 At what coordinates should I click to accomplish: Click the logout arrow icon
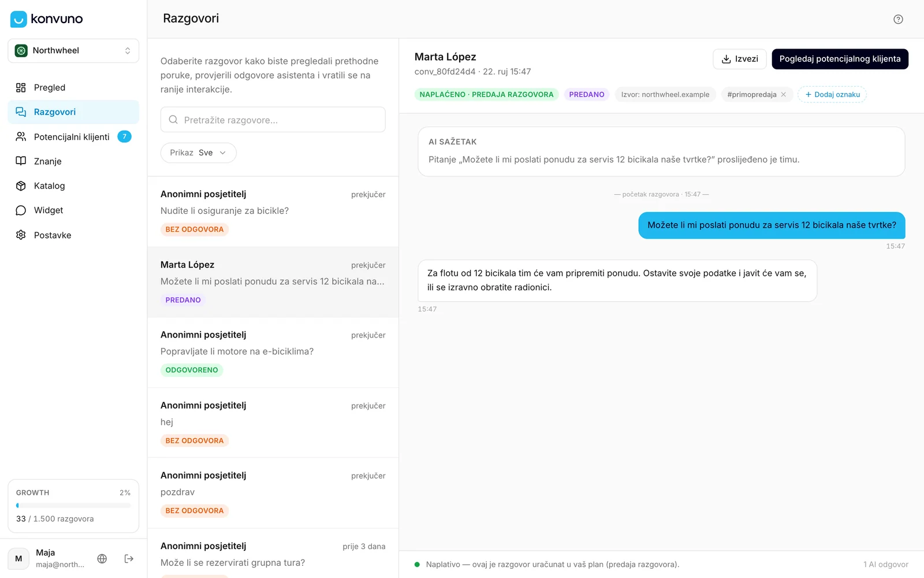(129, 558)
